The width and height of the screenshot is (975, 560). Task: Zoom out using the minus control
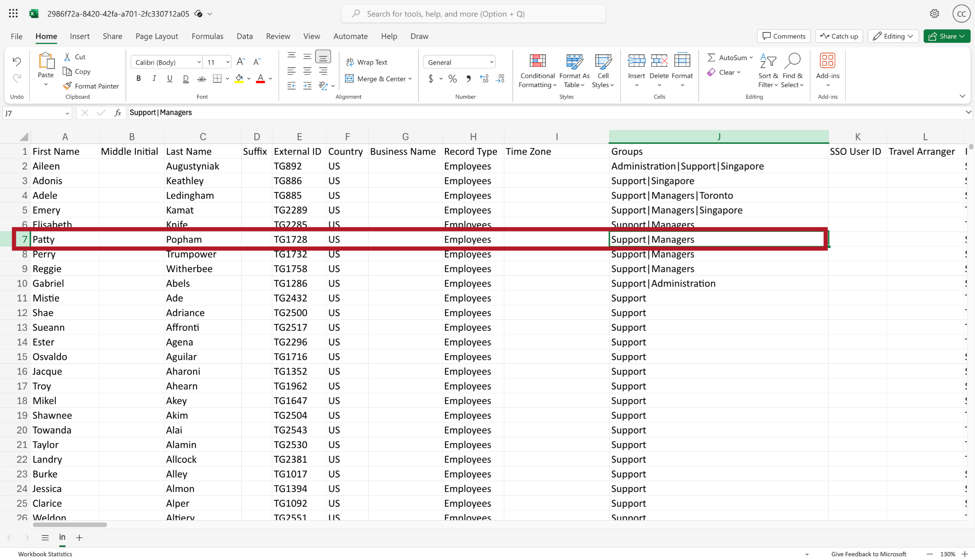[x=930, y=554]
